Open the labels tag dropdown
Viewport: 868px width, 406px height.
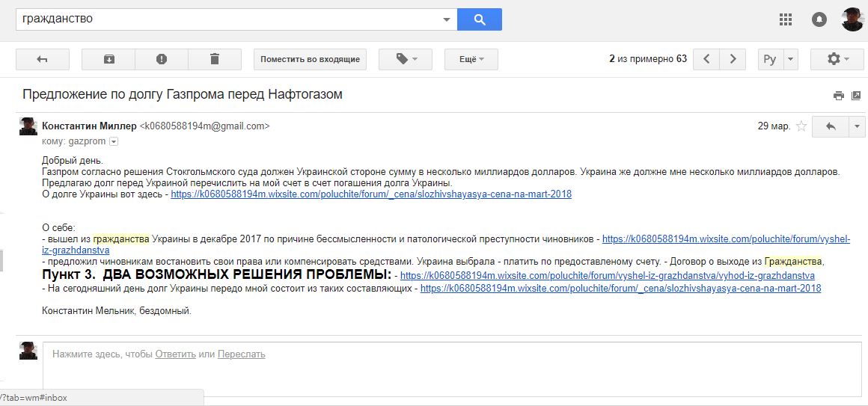pos(406,59)
